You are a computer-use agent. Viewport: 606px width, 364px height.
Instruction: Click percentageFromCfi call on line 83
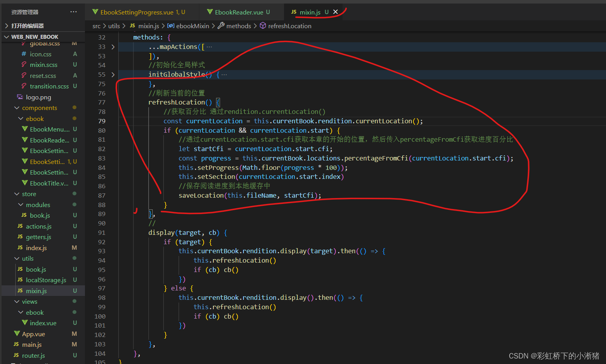[x=376, y=158]
